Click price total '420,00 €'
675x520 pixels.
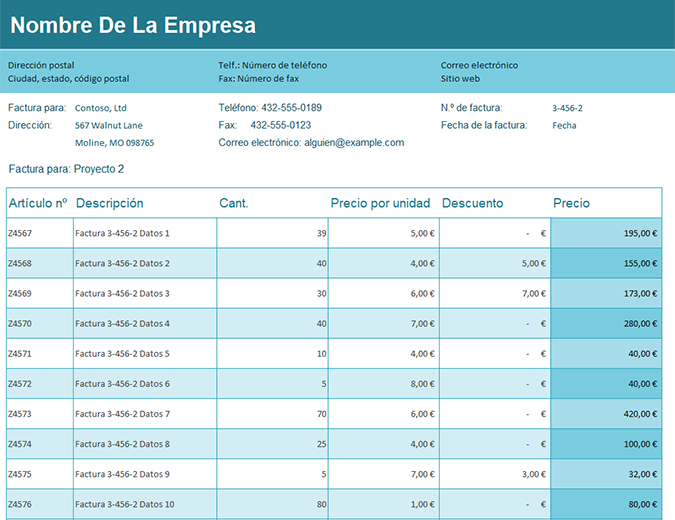click(x=641, y=414)
